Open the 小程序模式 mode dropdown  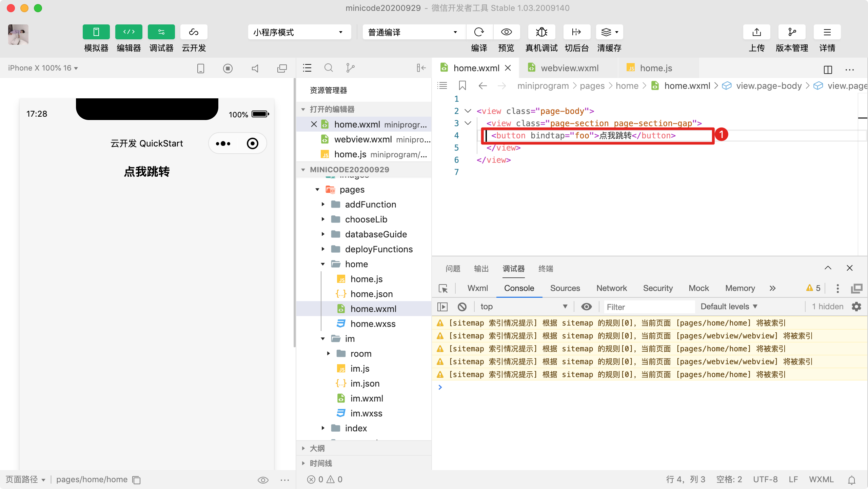click(x=299, y=32)
